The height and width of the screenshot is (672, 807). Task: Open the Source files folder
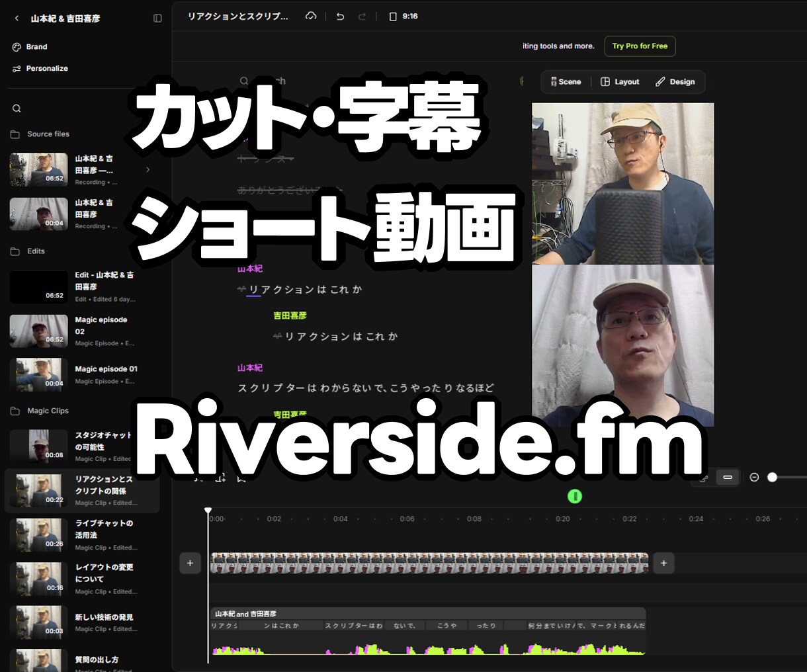40,134
